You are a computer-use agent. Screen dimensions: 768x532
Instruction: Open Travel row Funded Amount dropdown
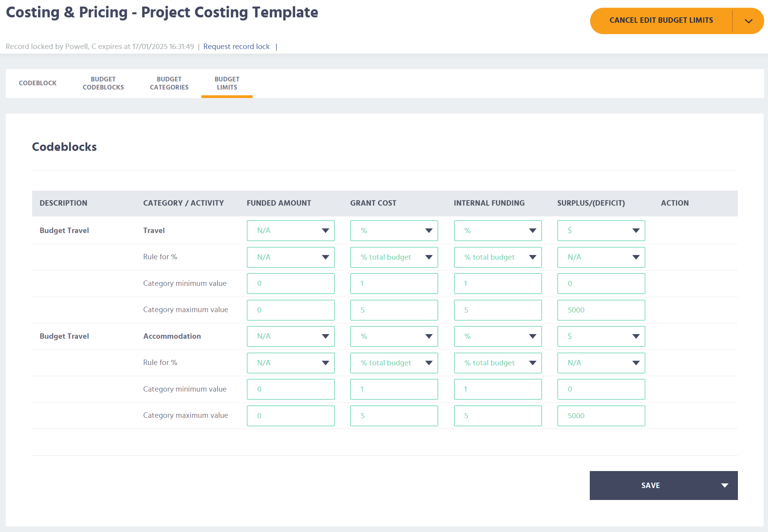coord(291,231)
